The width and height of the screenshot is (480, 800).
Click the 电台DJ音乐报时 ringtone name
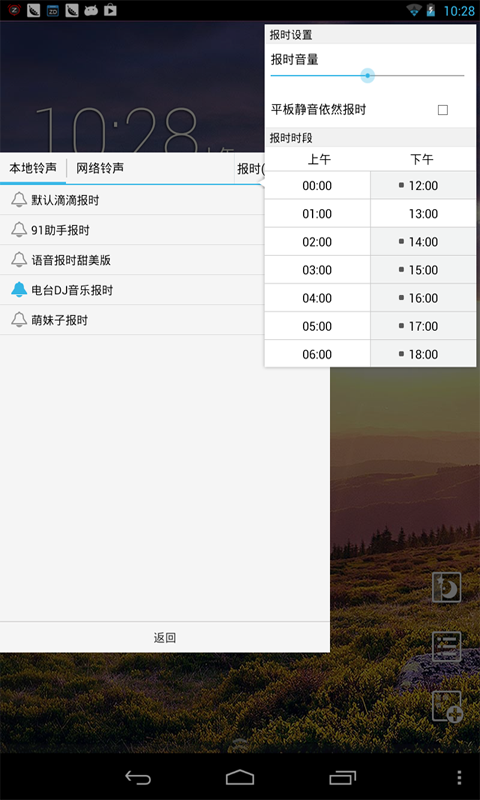click(72, 290)
